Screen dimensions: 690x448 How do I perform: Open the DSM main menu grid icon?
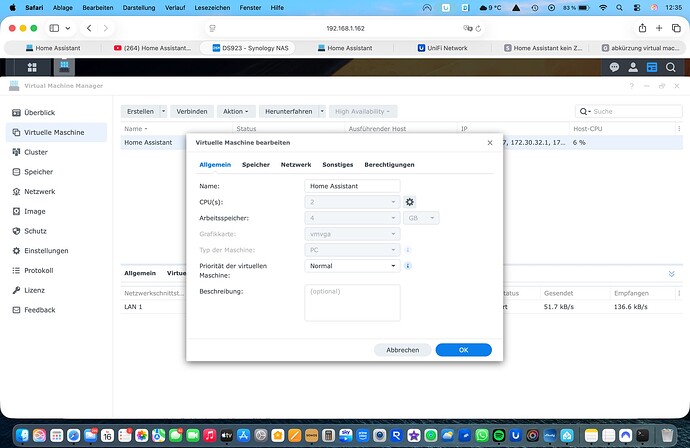32,68
